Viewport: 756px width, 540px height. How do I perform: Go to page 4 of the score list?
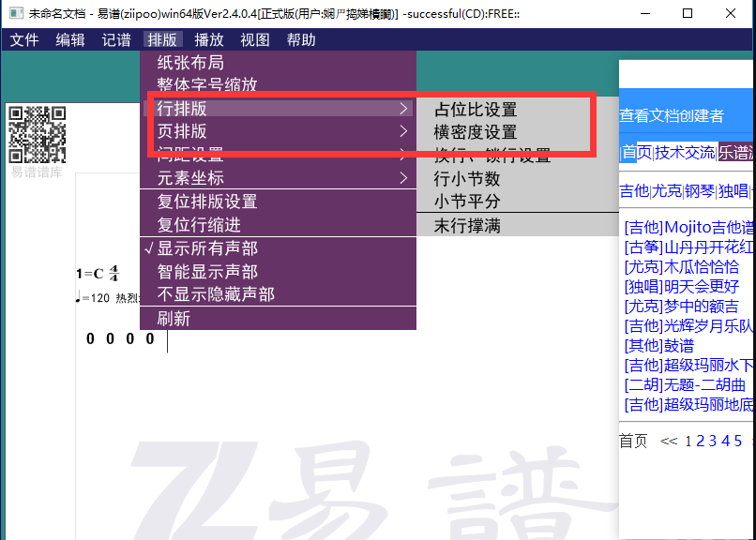coord(725,441)
